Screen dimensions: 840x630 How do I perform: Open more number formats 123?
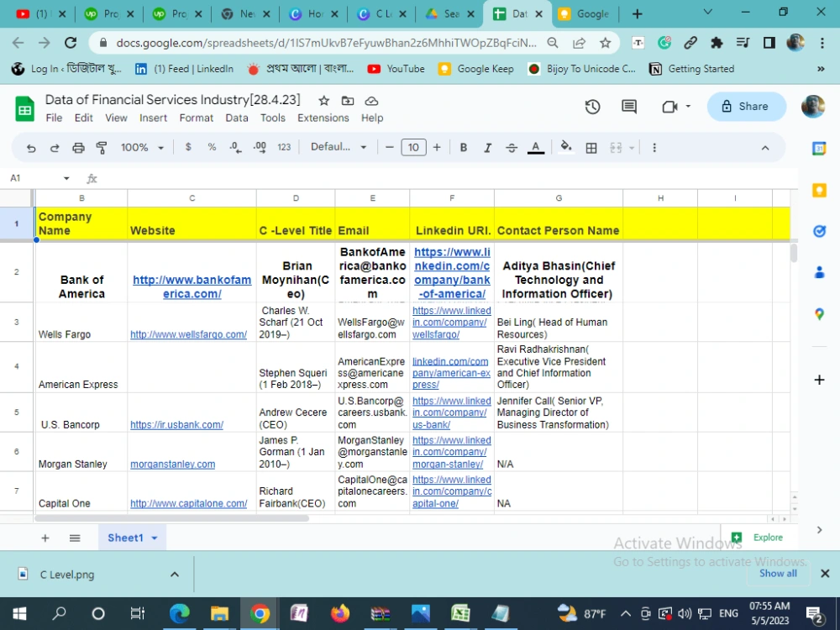click(x=284, y=147)
